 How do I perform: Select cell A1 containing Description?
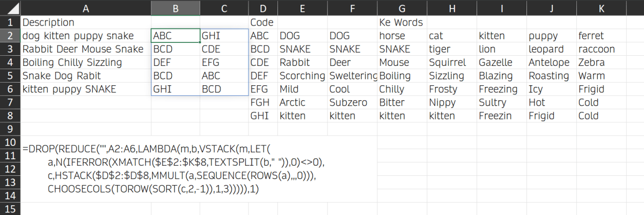pos(86,23)
